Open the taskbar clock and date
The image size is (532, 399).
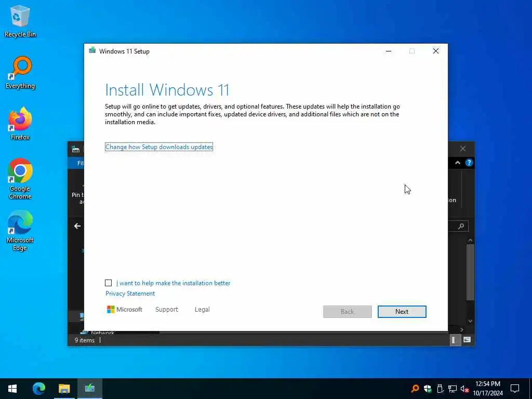point(487,389)
